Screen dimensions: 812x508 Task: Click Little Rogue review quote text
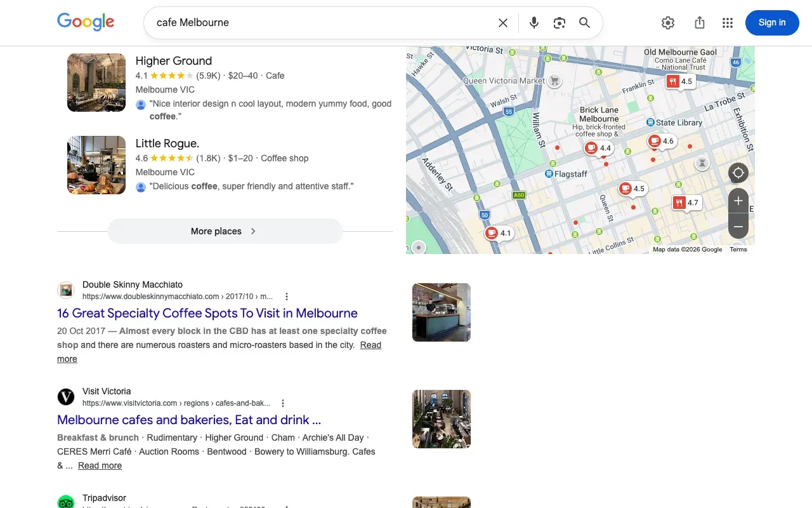(x=251, y=186)
